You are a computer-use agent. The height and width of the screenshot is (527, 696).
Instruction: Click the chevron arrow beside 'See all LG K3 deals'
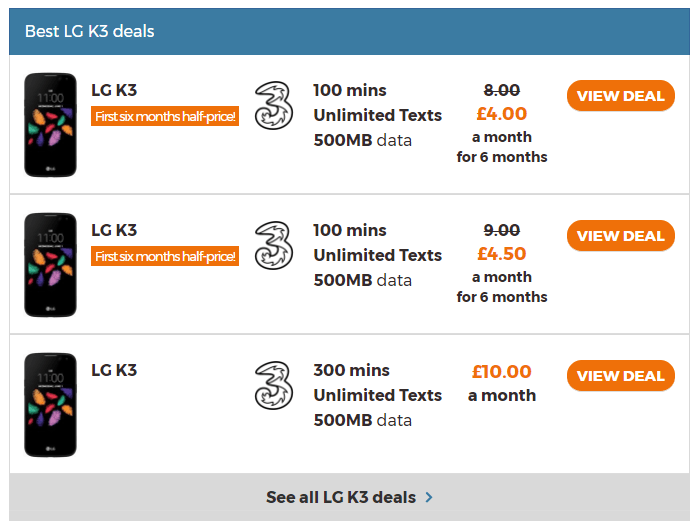coord(429,497)
